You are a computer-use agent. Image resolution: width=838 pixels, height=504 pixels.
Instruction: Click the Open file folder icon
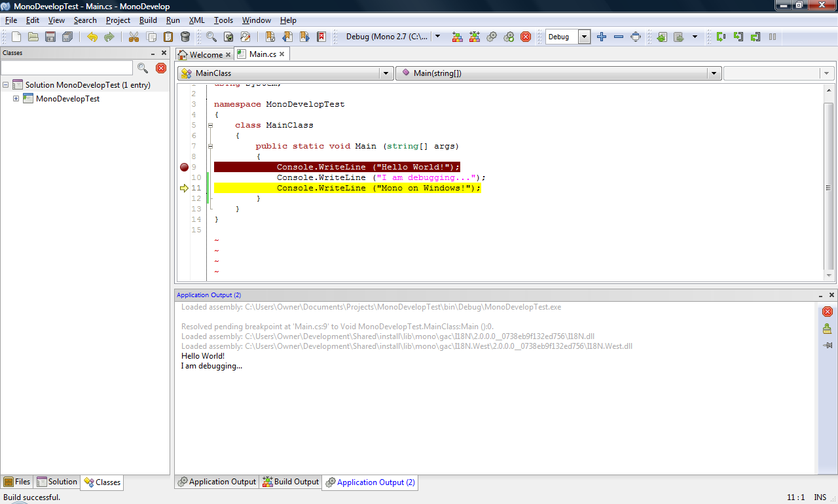coord(33,37)
